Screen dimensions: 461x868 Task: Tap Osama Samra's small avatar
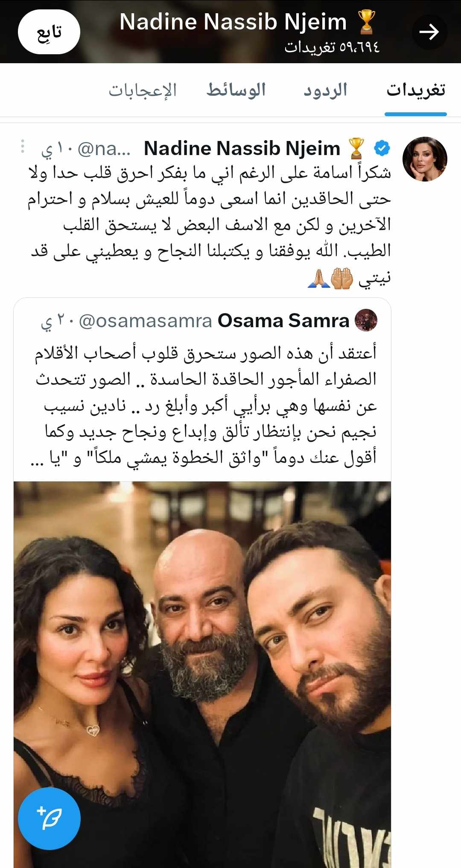pyautogui.click(x=366, y=320)
